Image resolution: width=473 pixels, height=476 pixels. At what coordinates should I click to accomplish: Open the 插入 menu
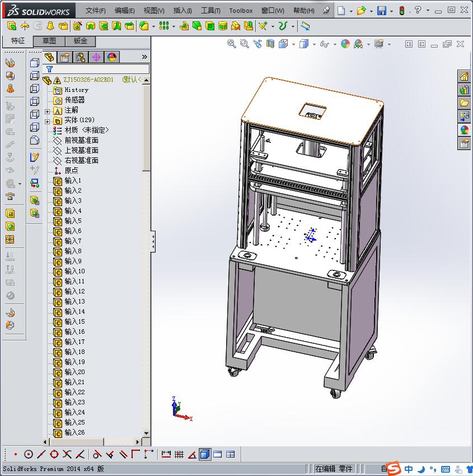click(182, 11)
